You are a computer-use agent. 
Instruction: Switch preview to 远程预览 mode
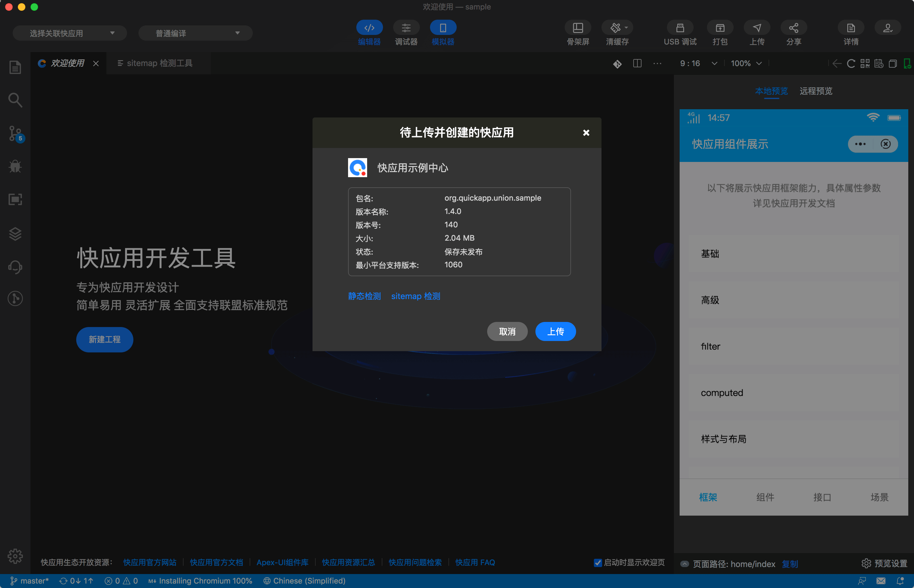[816, 91]
